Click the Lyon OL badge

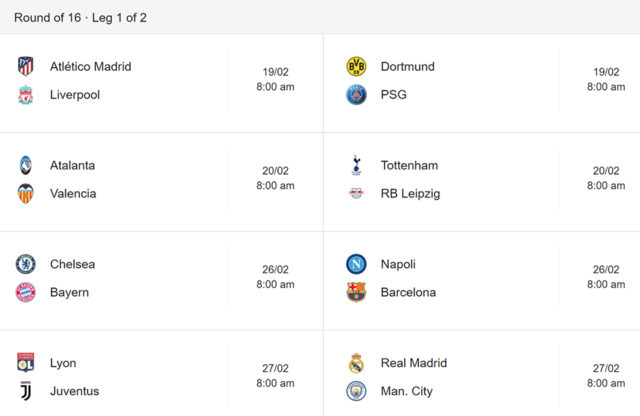(25, 363)
